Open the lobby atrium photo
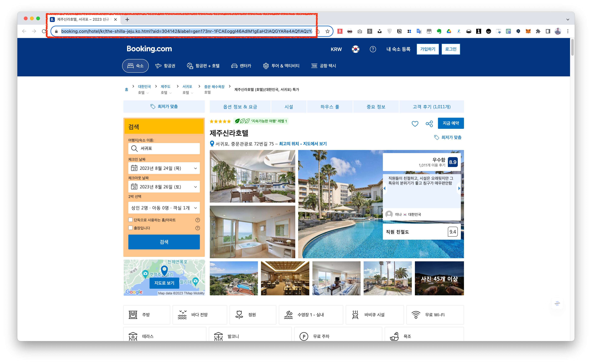 coord(252,176)
